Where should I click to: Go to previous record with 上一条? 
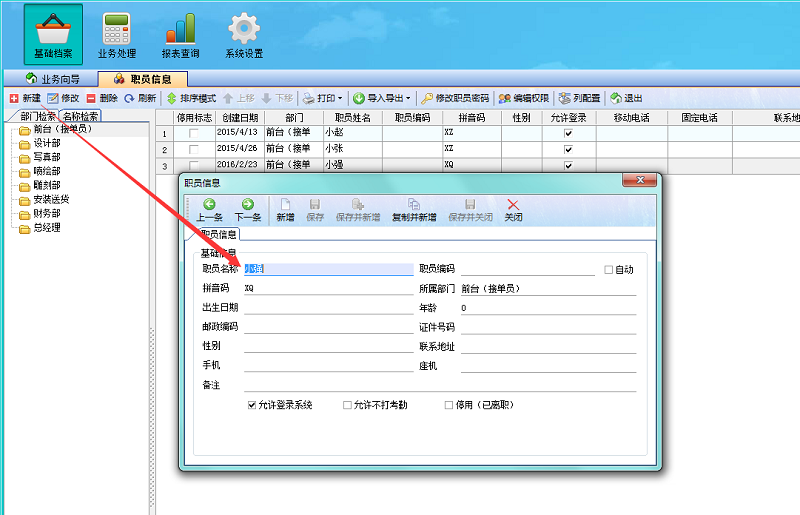pyautogui.click(x=209, y=209)
